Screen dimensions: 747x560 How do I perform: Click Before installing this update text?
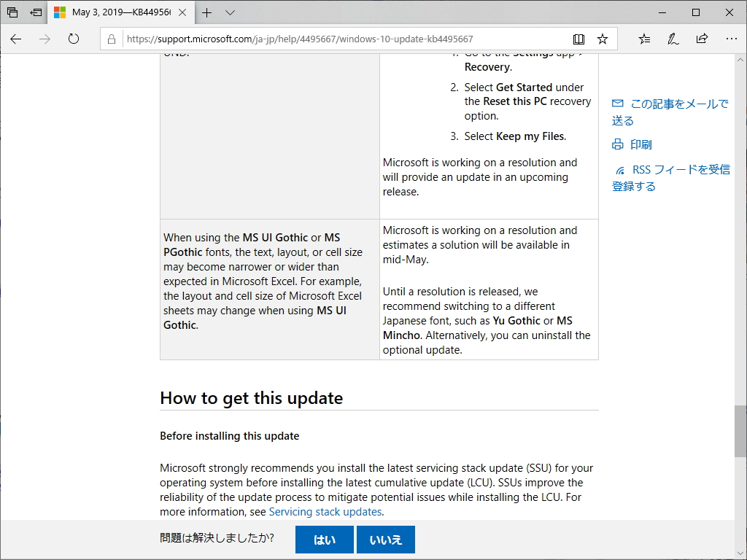point(230,436)
